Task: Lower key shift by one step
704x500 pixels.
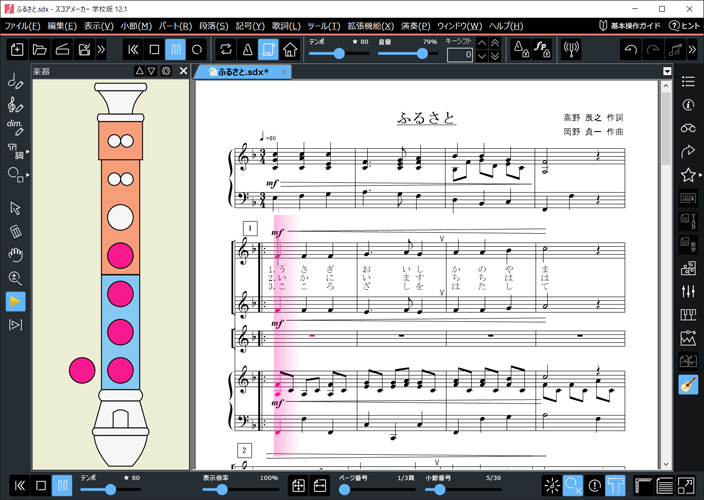Action: click(482, 56)
